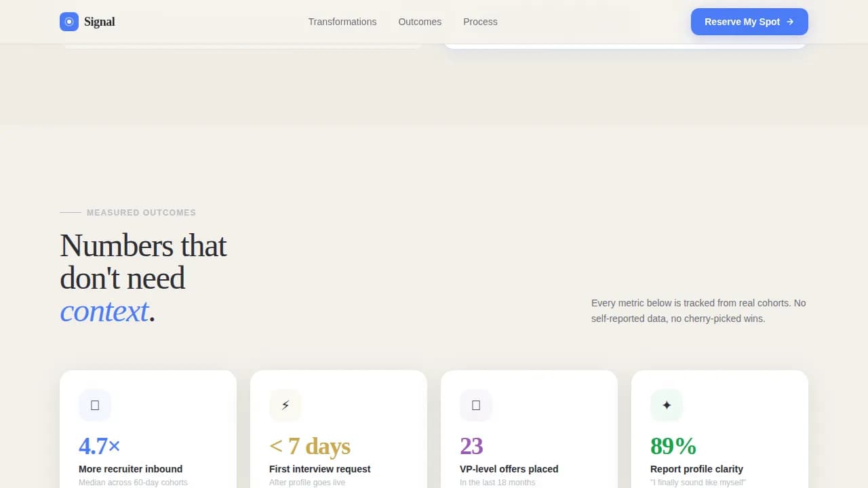Click After profile goes live caption
Screen dimensions: 868x488
(x=307, y=483)
